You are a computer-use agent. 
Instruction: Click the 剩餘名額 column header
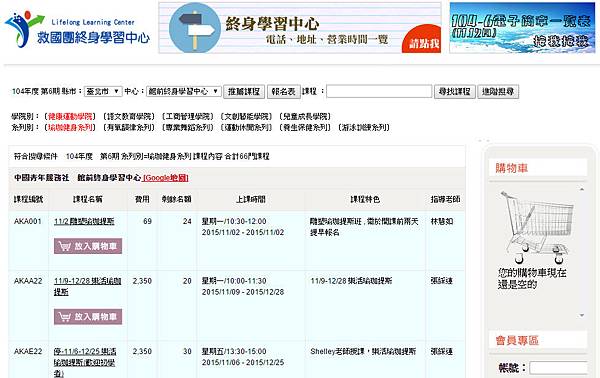(176, 199)
